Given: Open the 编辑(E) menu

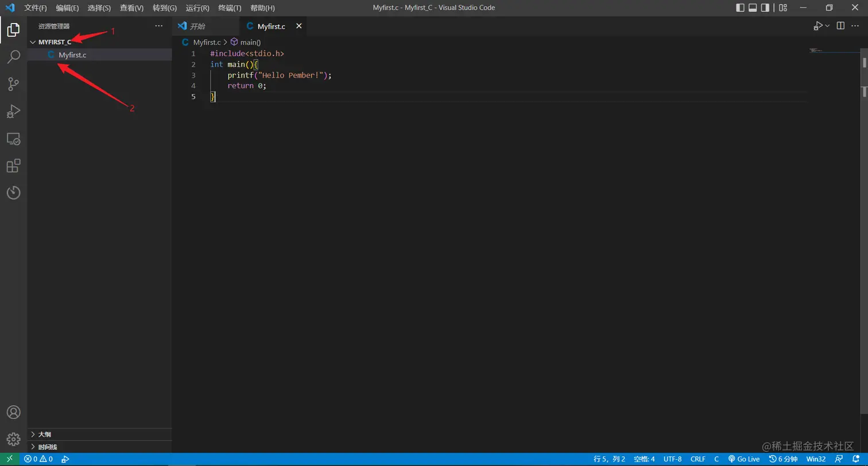Looking at the screenshot, I should (67, 8).
